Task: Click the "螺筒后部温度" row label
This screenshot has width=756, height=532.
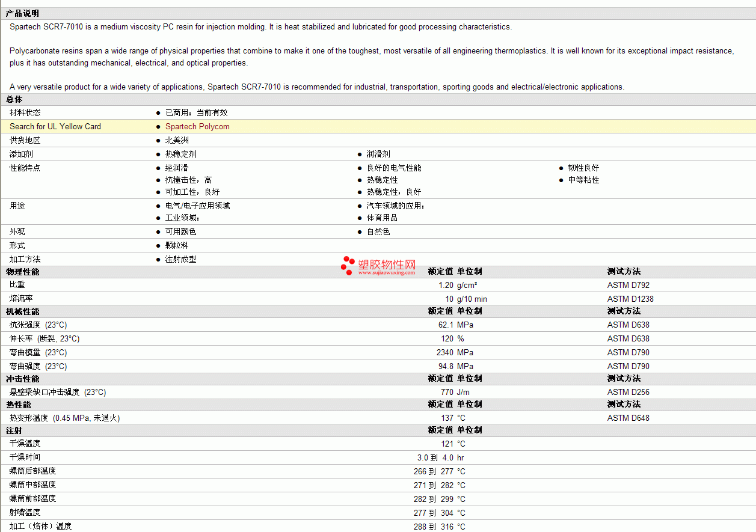Action: point(33,471)
